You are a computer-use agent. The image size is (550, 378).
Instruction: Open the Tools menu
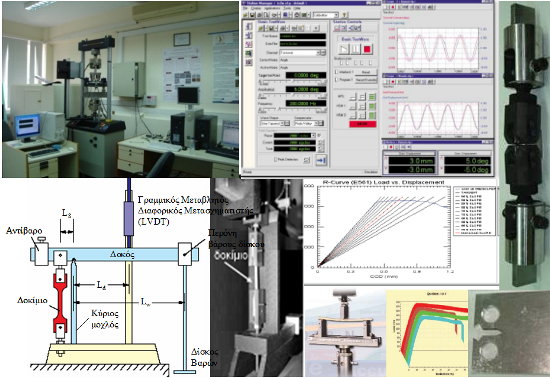tap(288, 8)
